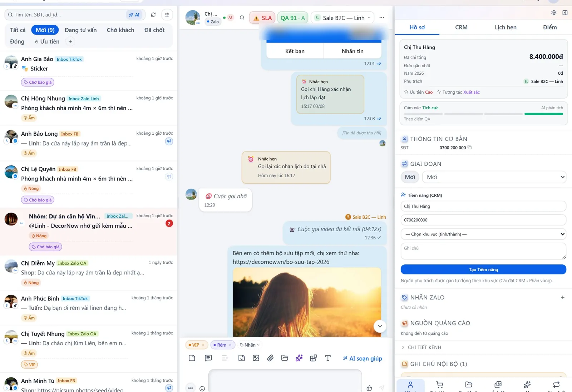Open the landscape photo in the chat

pos(307,302)
